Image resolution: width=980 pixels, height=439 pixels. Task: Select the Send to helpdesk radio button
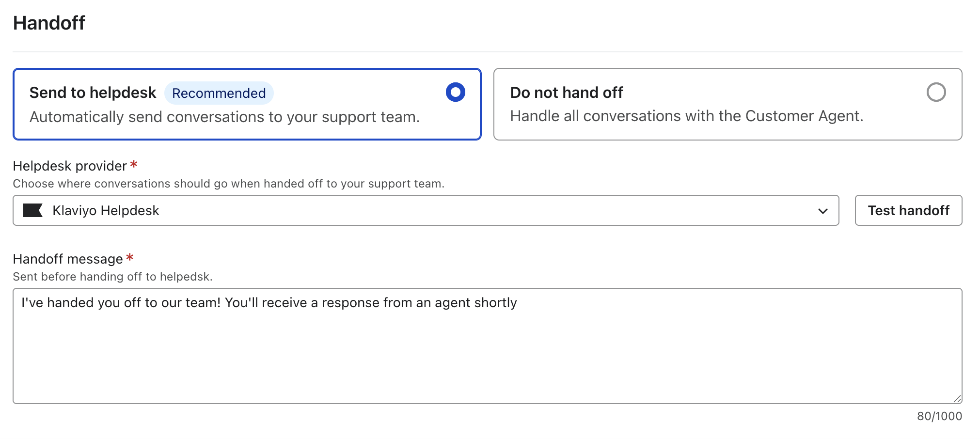455,92
